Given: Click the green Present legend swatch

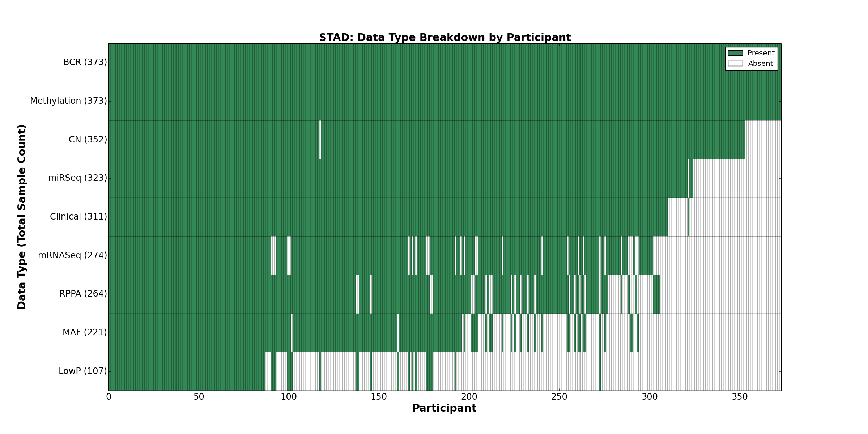Looking at the screenshot, I should click(735, 53).
